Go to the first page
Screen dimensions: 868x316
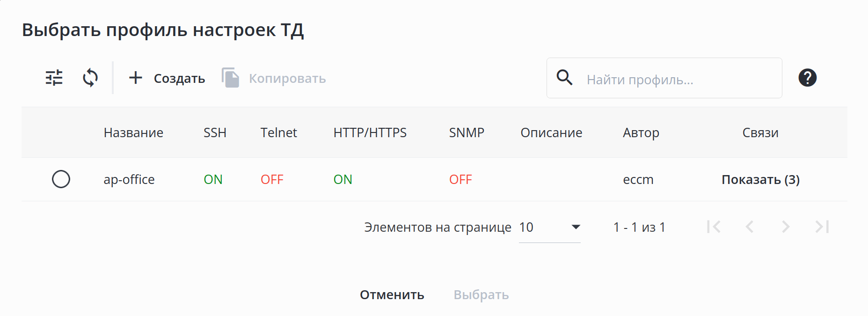click(714, 227)
